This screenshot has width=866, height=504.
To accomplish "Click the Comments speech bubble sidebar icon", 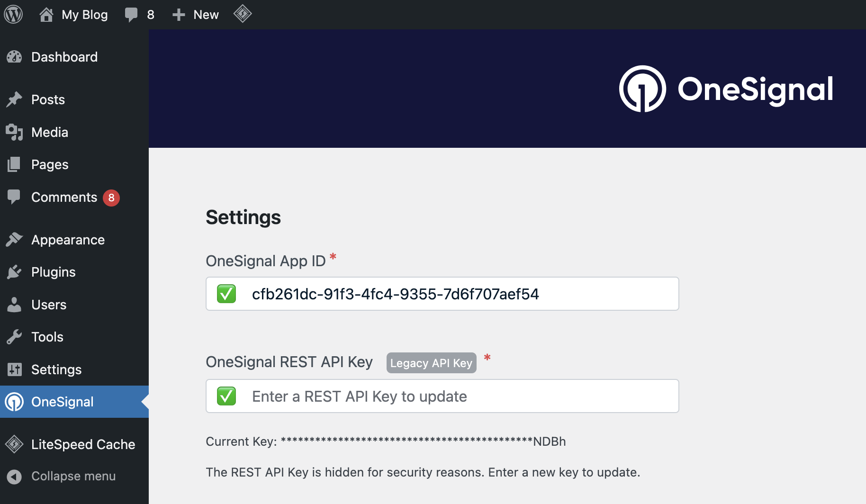I will tap(14, 197).
